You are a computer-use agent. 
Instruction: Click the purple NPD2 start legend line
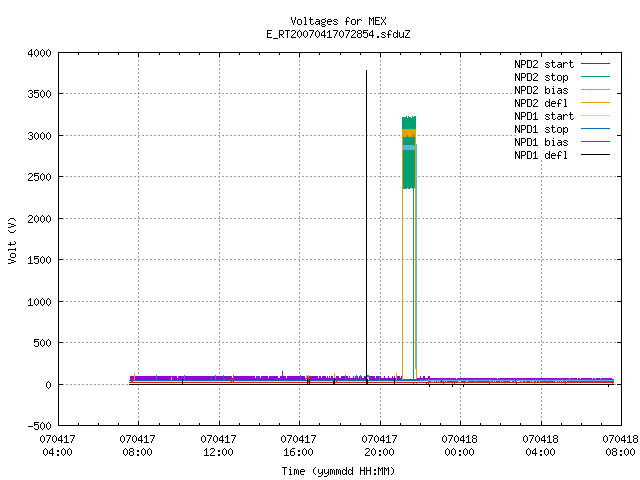[595, 64]
